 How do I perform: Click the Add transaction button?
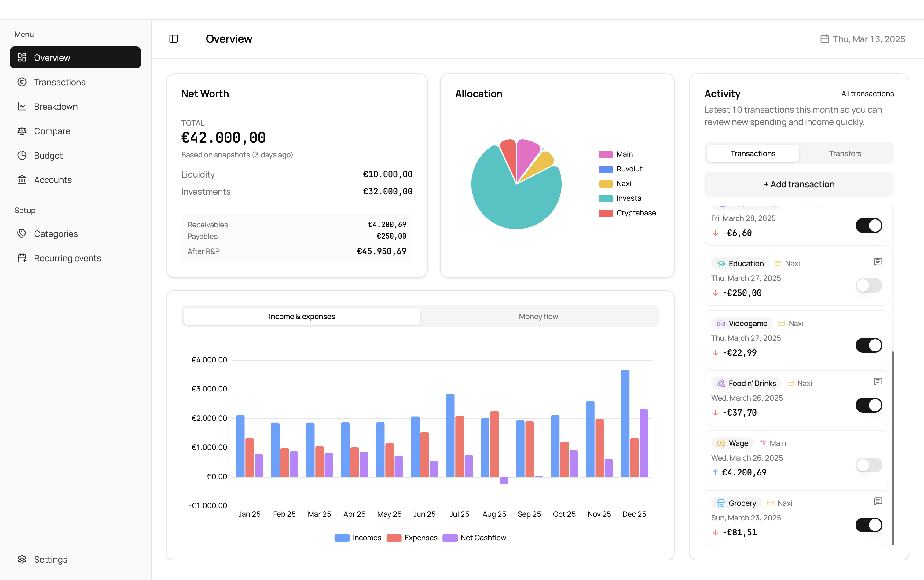coord(799,184)
